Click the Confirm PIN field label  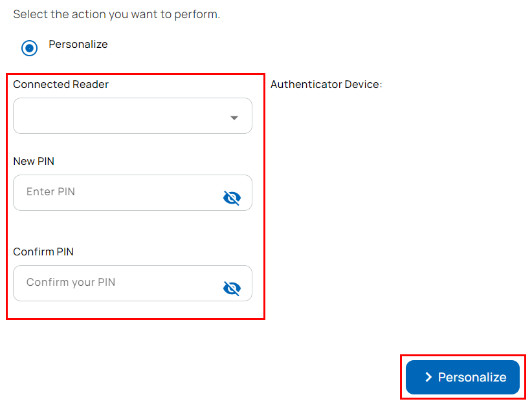pos(43,252)
